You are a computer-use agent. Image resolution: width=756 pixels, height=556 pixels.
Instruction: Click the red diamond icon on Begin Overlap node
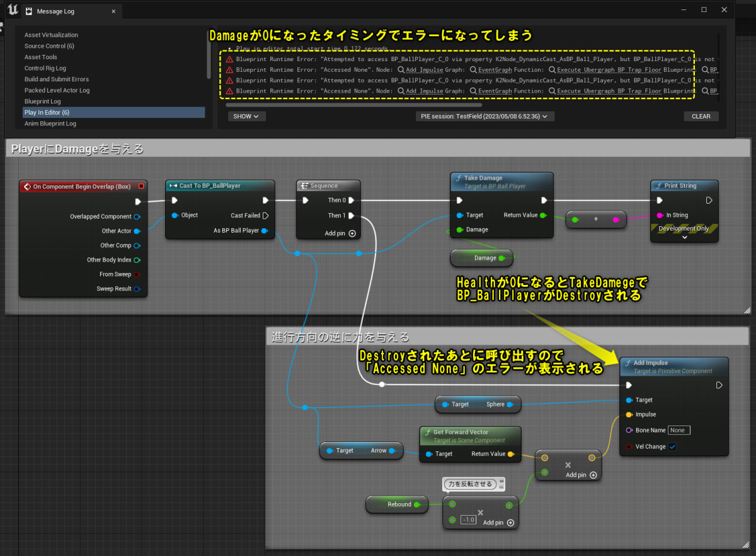click(26, 186)
